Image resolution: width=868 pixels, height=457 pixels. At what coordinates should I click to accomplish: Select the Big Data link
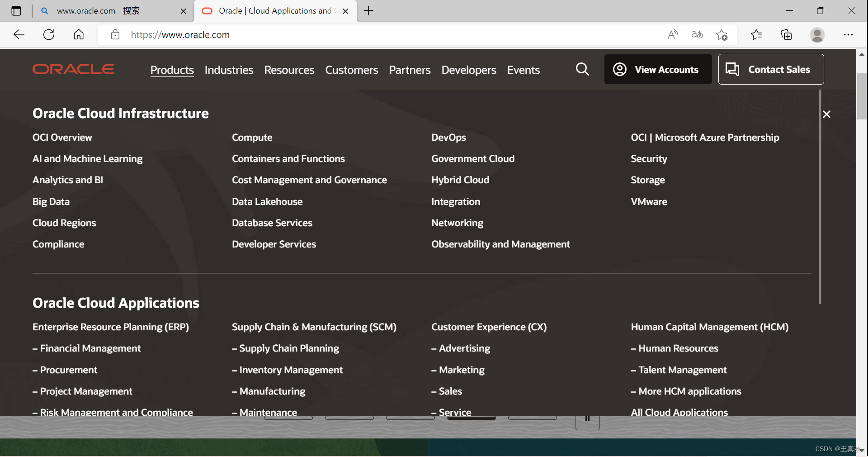click(51, 202)
